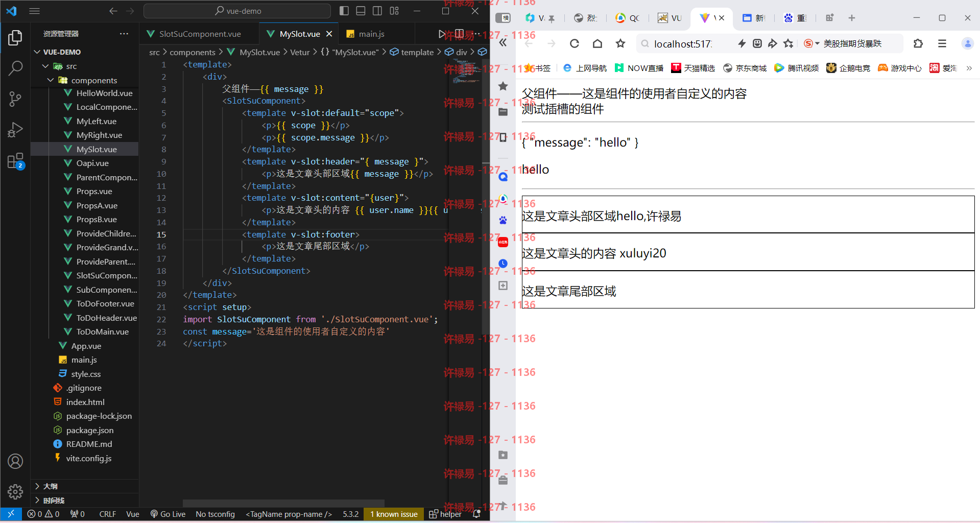This screenshot has width=980, height=523.
Task: Toggle the secondary side bar layout icon
Action: click(x=377, y=11)
